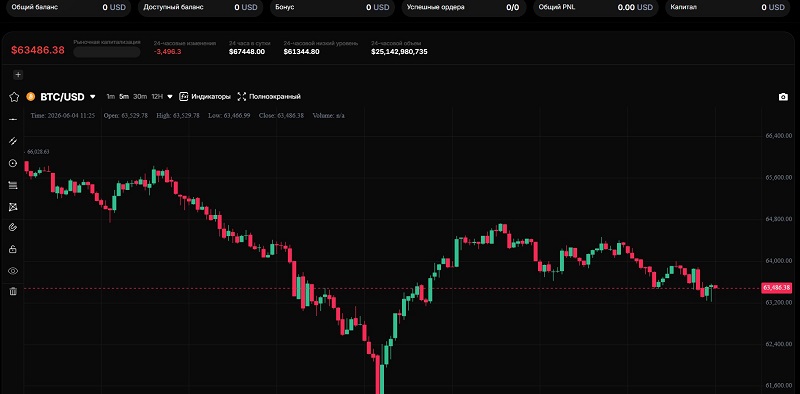Select the 12H timeframe

click(157, 96)
